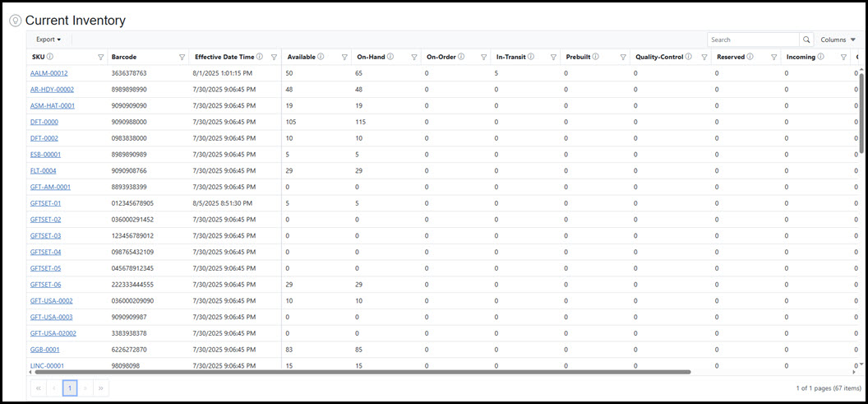
Task: Open the Barcode column filter icon
Action: tap(182, 58)
